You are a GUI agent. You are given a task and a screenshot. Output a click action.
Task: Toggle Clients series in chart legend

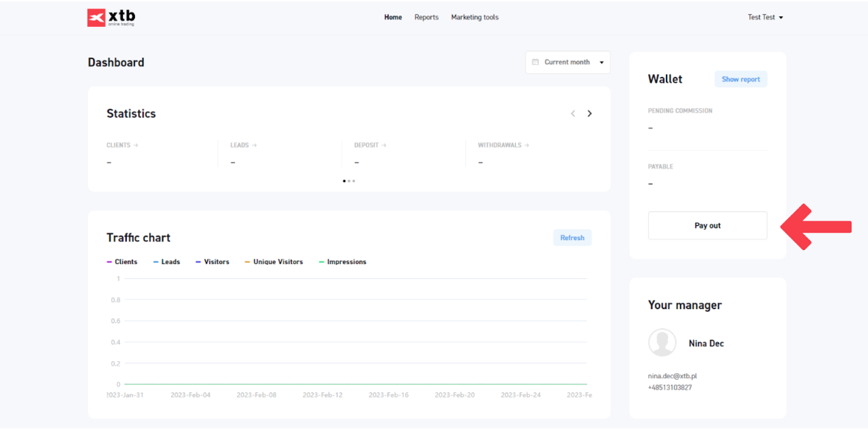pyautogui.click(x=122, y=262)
